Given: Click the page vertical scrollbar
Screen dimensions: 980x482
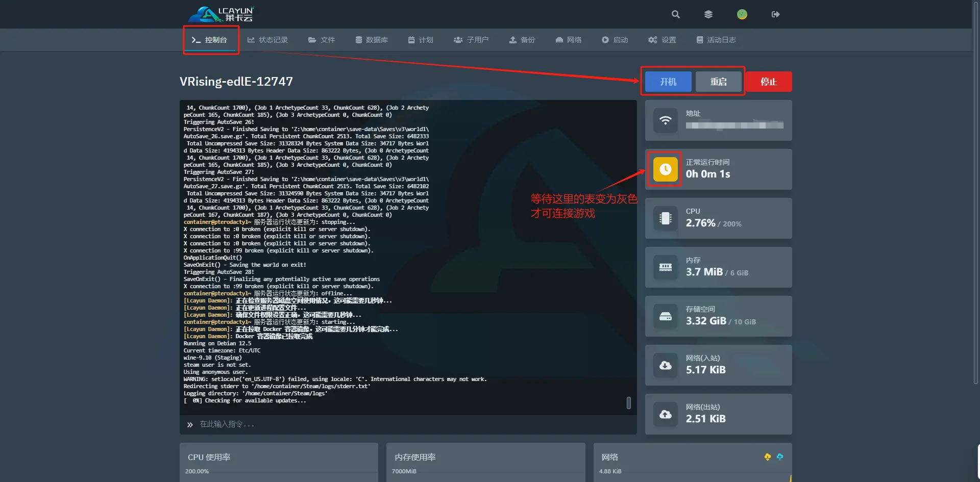Looking at the screenshot, I should tap(976, 194).
